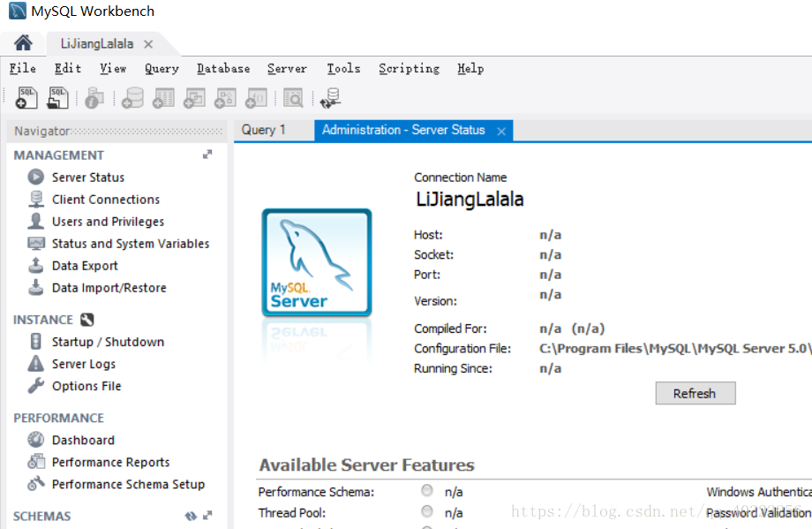Click the Thread Pool status indicator
The width and height of the screenshot is (812, 529).
pyautogui.click(x=427, y=512)
